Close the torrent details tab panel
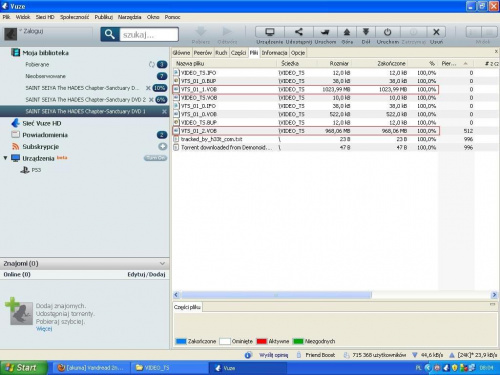This screenshot has height=375, width=500. 496,51
